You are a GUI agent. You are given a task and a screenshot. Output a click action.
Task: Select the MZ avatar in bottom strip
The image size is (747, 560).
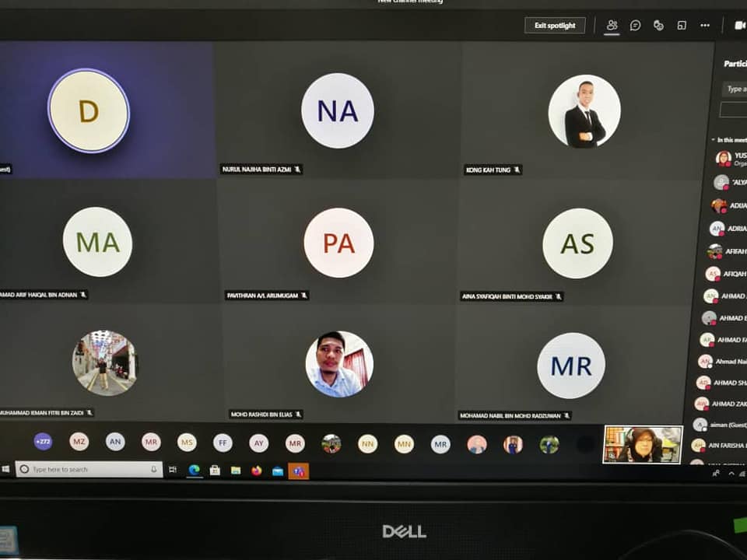pos(79,442)
